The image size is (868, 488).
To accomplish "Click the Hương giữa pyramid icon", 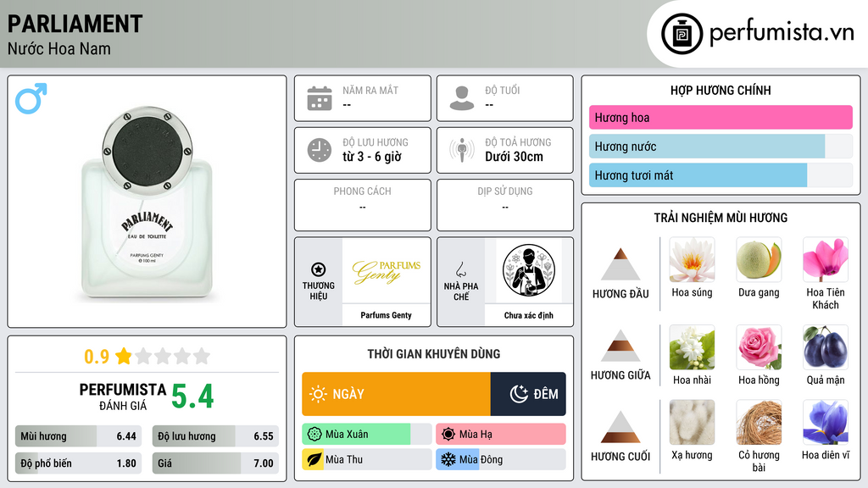I will click(620, 346).
